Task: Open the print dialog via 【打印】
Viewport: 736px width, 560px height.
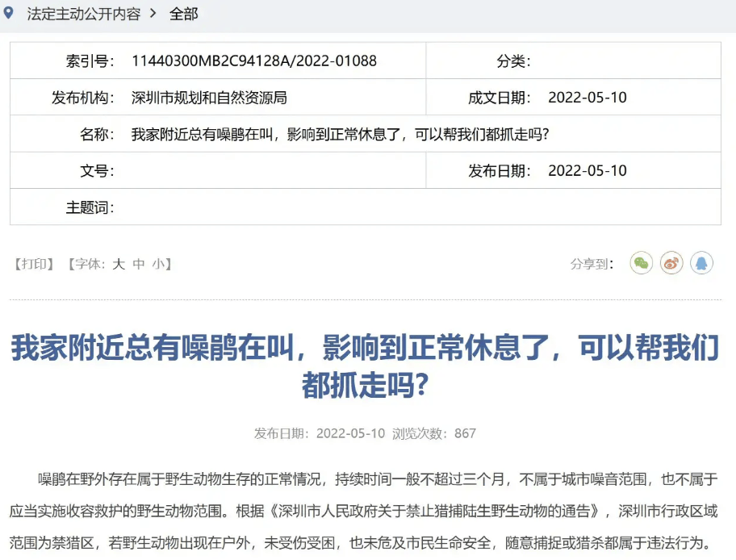Action: [x=33, y=263]
